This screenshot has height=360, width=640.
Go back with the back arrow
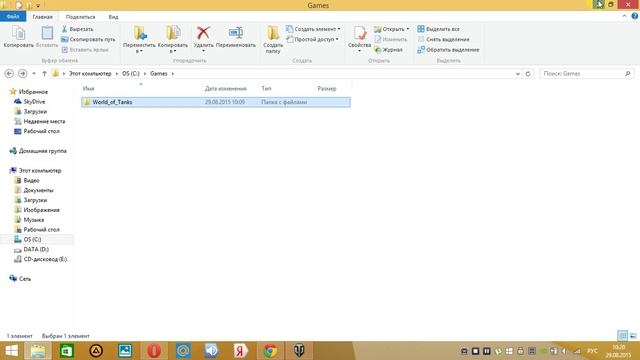9,73
